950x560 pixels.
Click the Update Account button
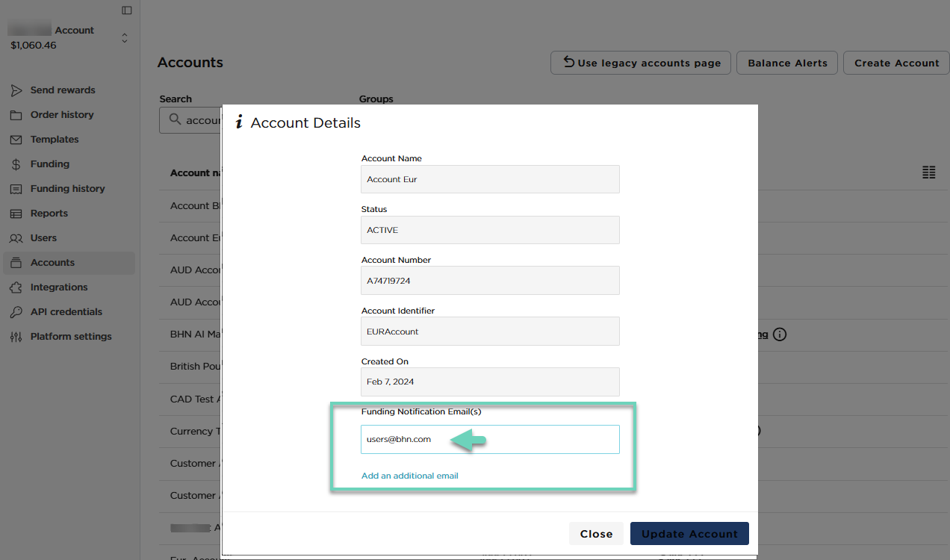689,534
